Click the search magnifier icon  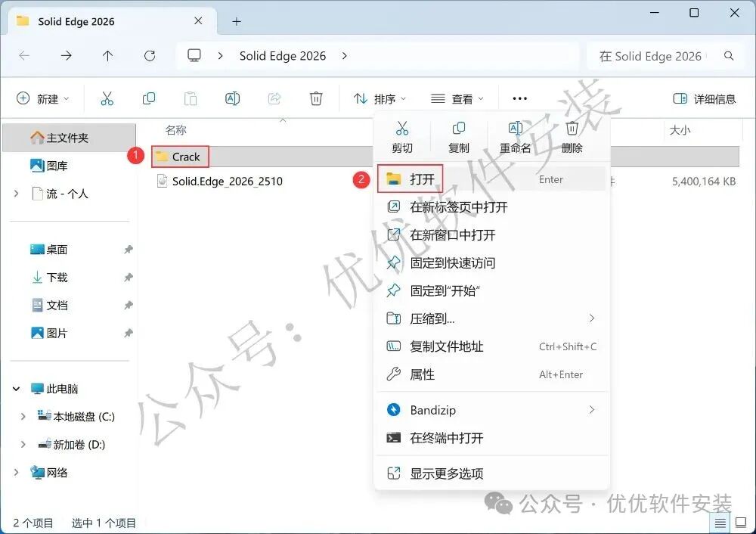click(x=729, y=56)
